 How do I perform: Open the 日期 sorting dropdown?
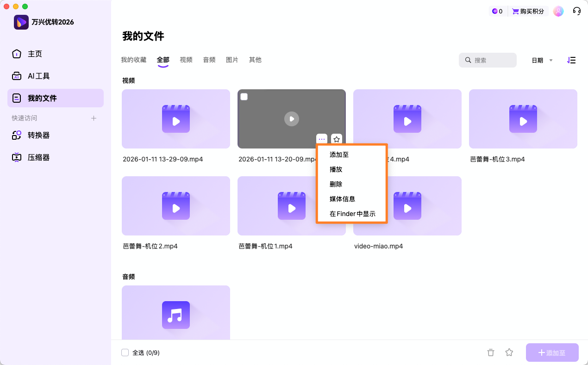541,60
